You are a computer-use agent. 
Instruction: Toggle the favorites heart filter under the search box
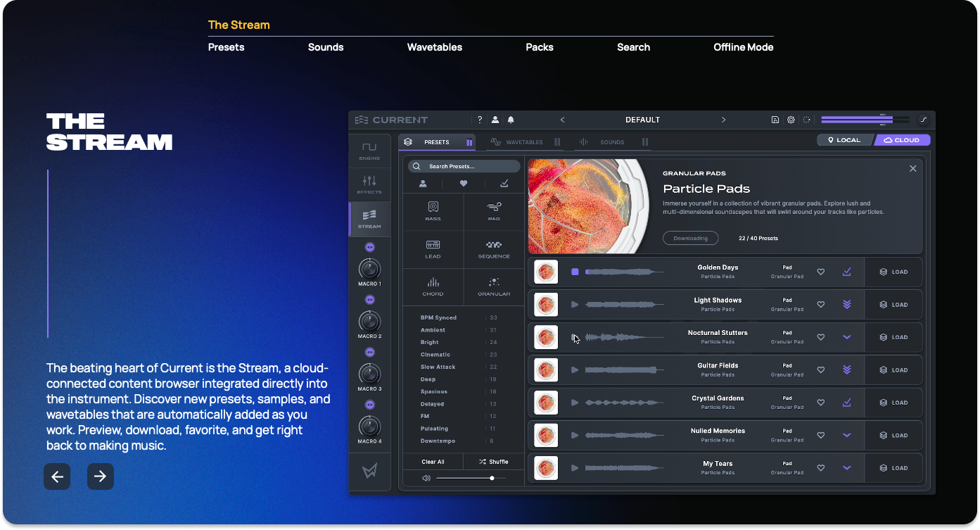(464, 184)
